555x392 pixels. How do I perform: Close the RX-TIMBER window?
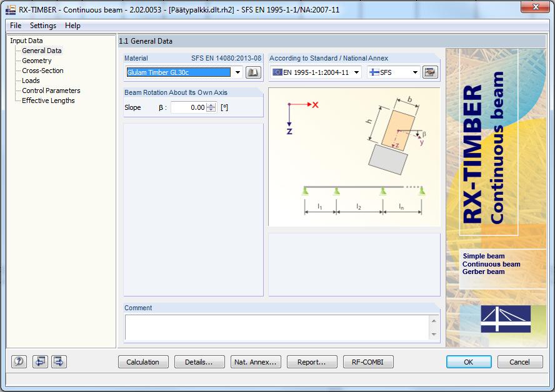536,7
